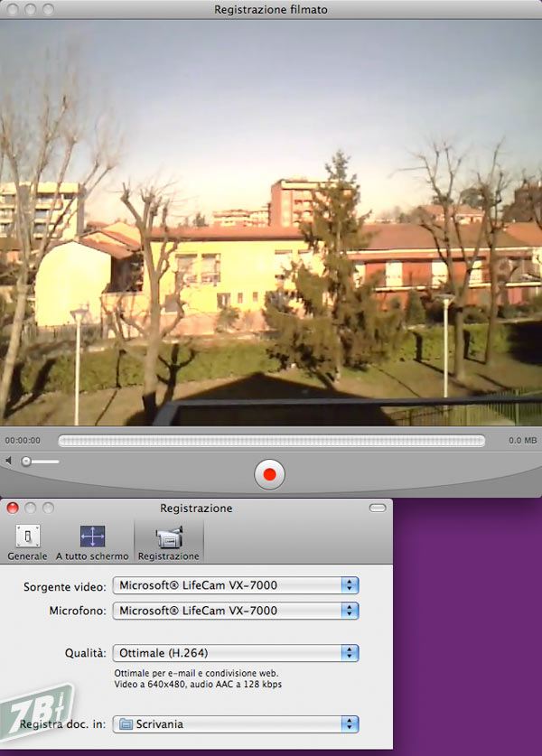This screenshot has height=756, width=542.
Task: Click the Qualità label
Action: (x=85, y=653)
